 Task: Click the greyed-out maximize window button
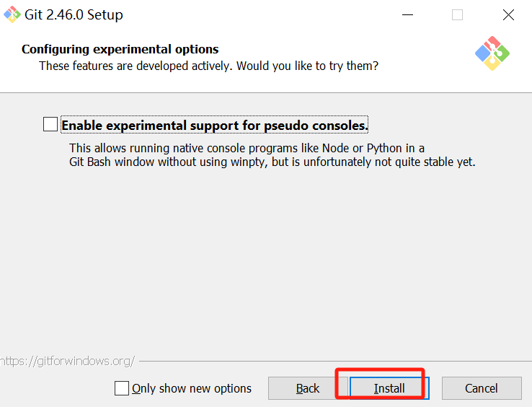(x=457, y=15)
